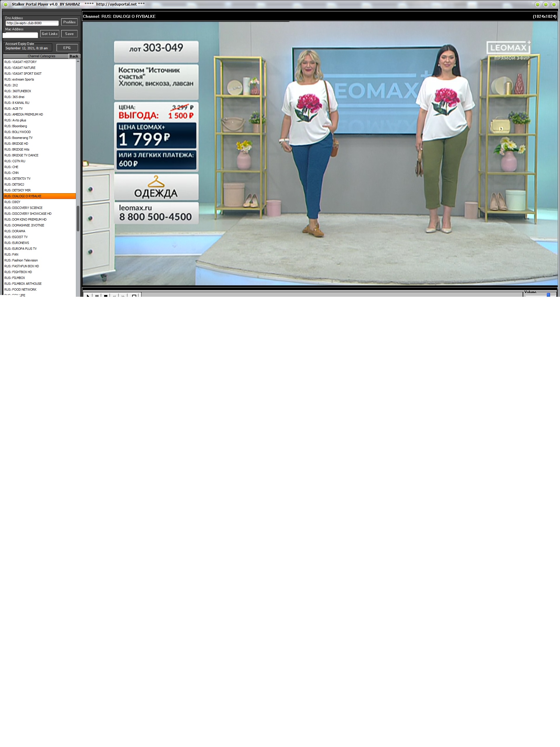The width and height of the screenshot is (560, 747).
Task: Adjust the Volume slider handle
Action: pos(549,295)
